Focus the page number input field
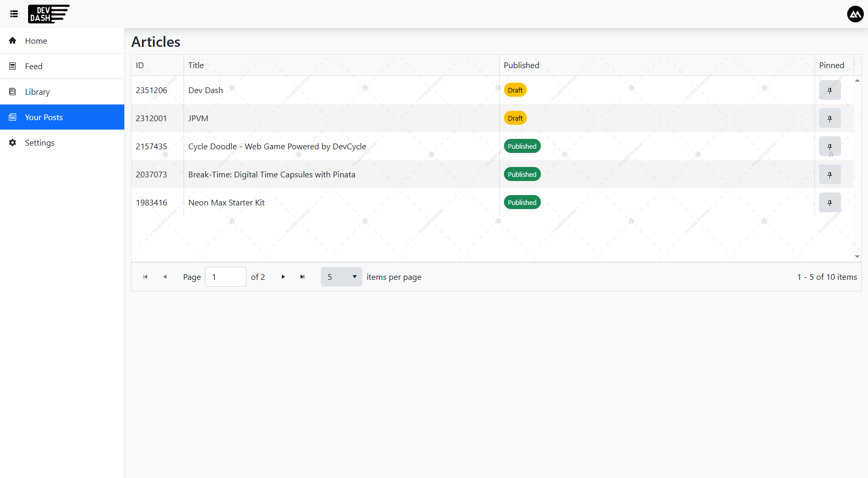The width and height of the screenshot is (868, 478). pos(226,277)
